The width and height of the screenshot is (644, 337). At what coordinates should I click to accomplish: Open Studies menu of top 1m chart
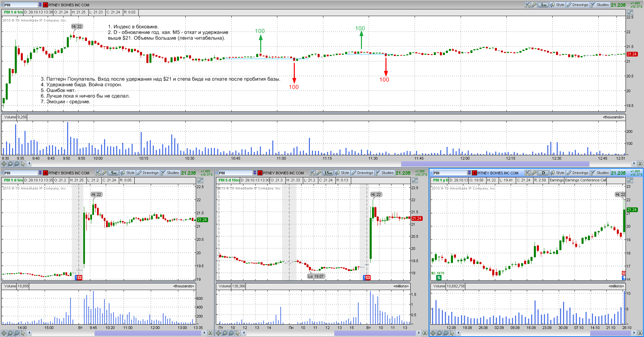coord(600,5)
